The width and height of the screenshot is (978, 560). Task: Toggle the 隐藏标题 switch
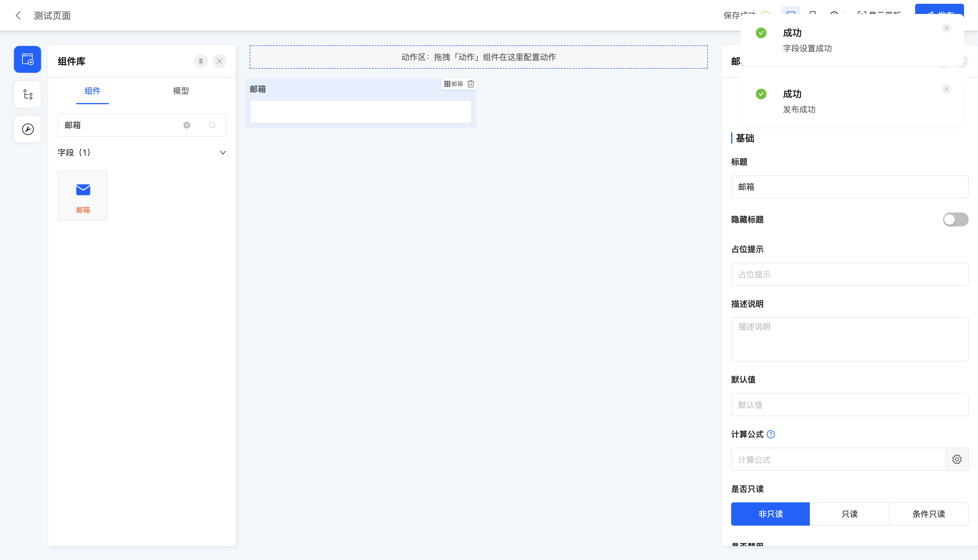[x=955, y=220]
